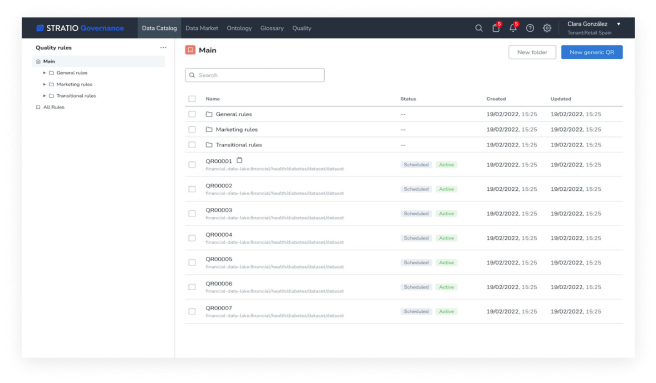Open the General rules folder in the table

pos(234,114)
